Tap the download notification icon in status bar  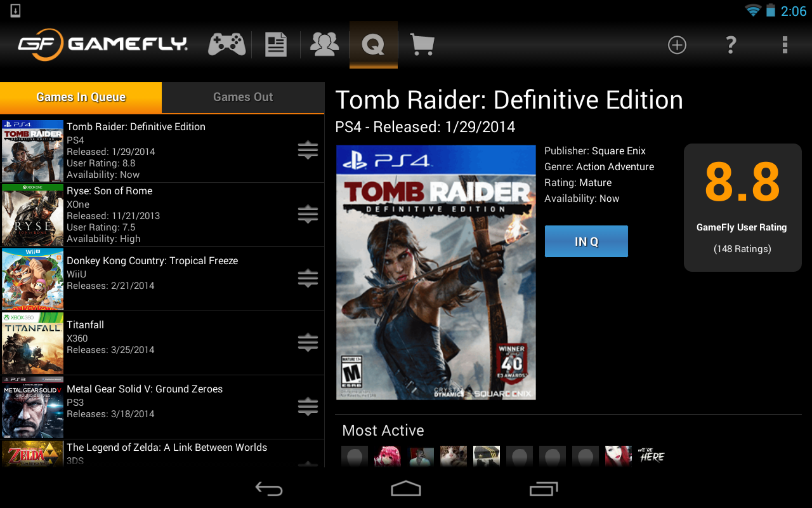(x=15, y=11)
